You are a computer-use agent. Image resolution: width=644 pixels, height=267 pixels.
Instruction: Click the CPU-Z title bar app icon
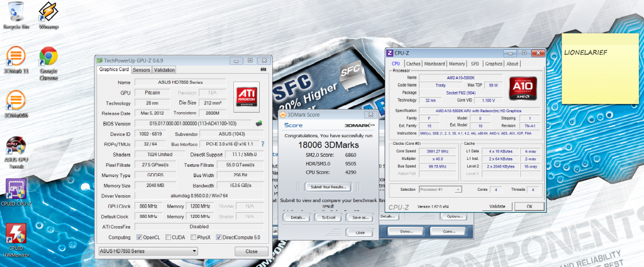point(390,53)
